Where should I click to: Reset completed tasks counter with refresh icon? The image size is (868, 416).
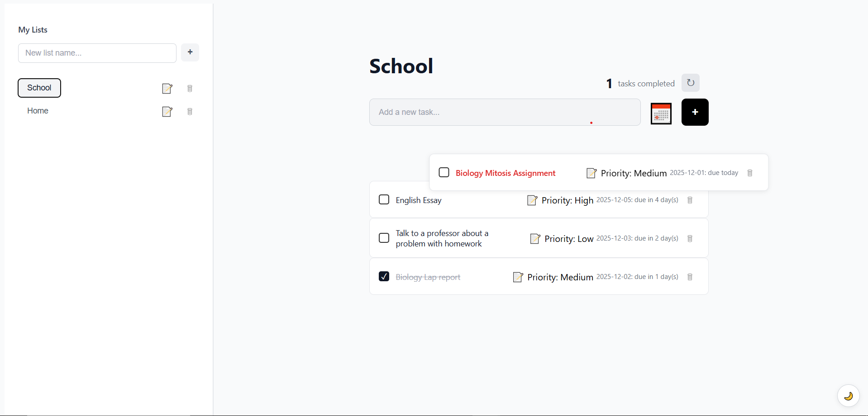(x=691, y=83)
